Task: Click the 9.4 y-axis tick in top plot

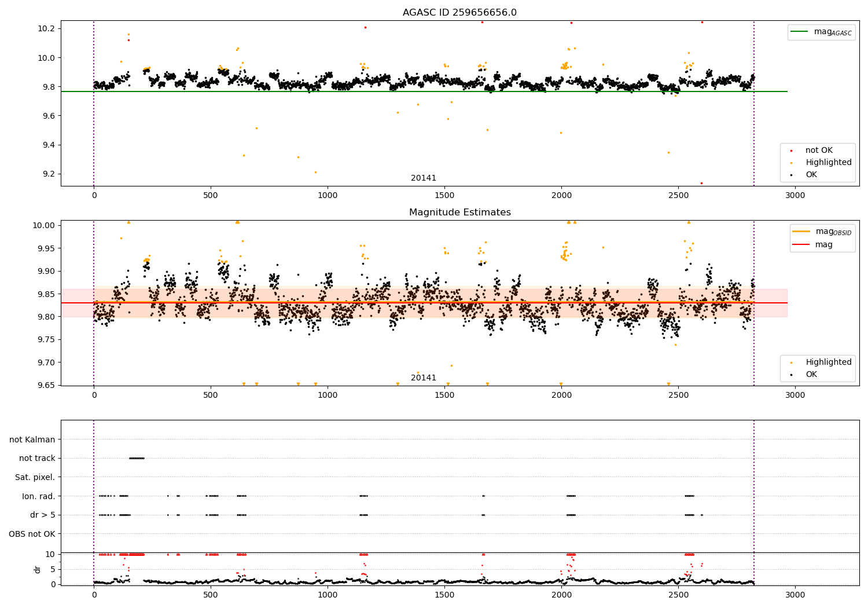Action: 49,145
